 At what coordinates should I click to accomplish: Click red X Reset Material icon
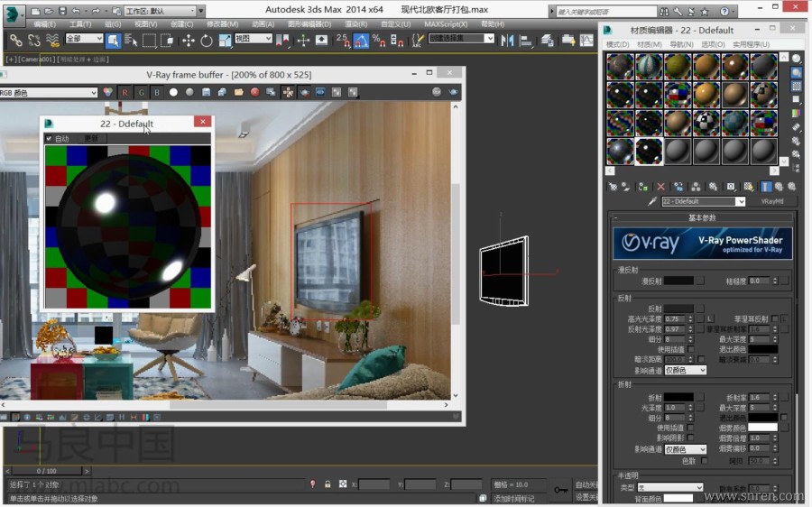point(660,187)
